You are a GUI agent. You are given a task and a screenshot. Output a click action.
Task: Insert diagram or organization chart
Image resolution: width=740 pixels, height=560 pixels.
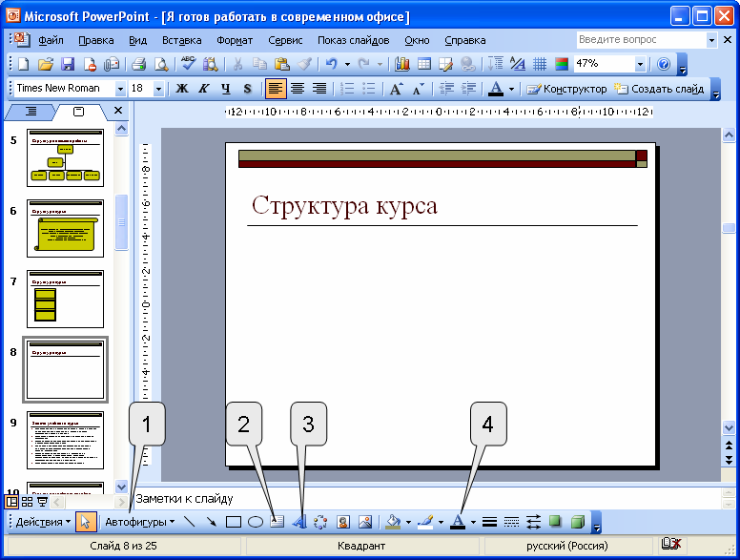(x=320, y=522)
